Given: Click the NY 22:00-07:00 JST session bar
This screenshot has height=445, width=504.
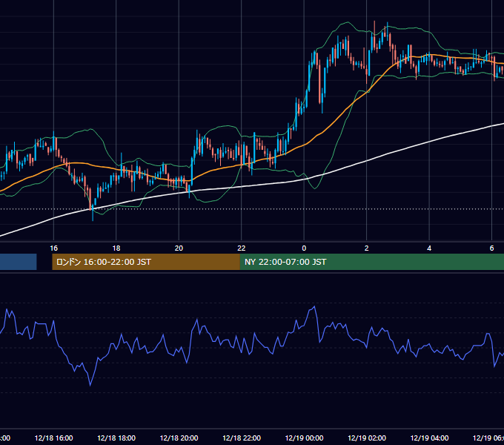Looking at the screenshot, I should [372, 262].
